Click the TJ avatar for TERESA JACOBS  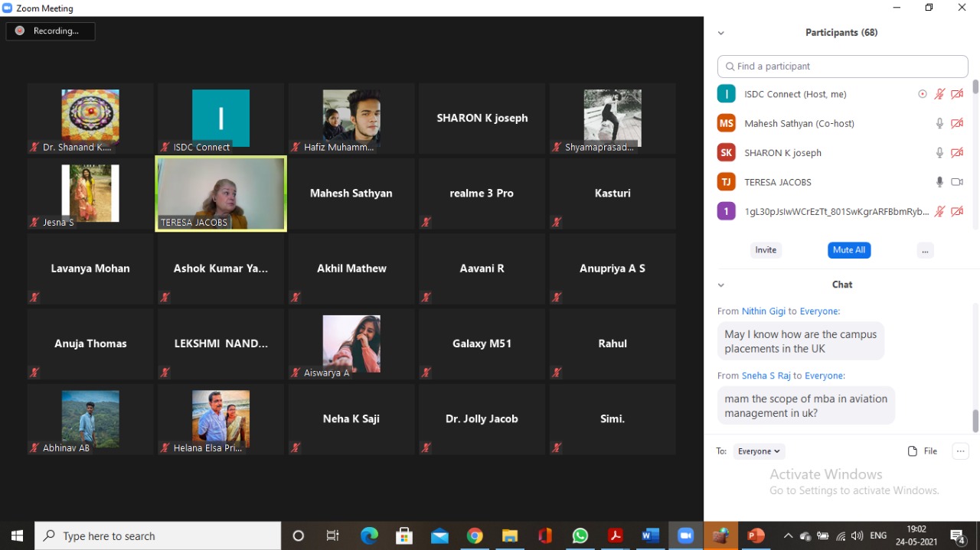pos(726,182)
